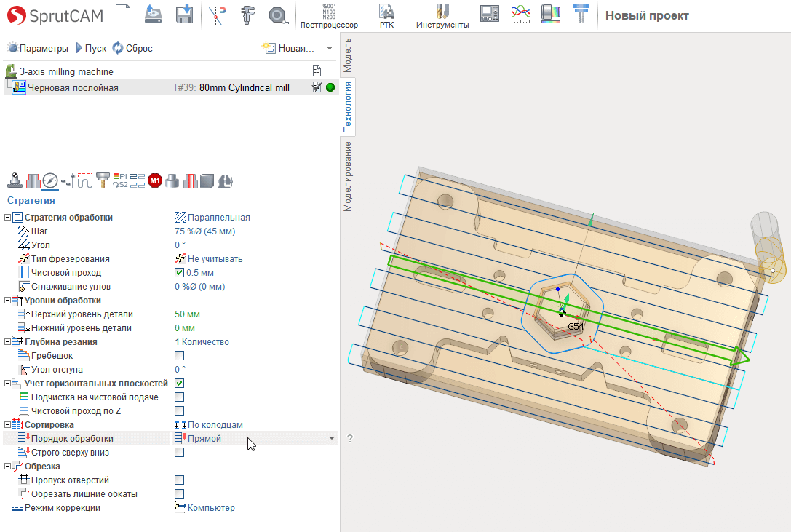The height and width of the screenshot is (532, 791).
Task: Click Параметры button
Action: (38, 48)
